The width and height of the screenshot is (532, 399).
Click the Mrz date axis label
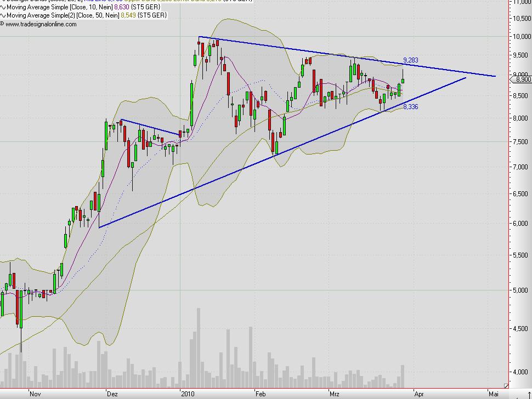(x=335, y=394)
